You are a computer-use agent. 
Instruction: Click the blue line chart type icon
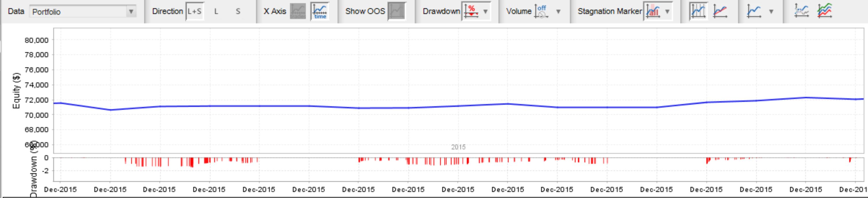[754, 11]
